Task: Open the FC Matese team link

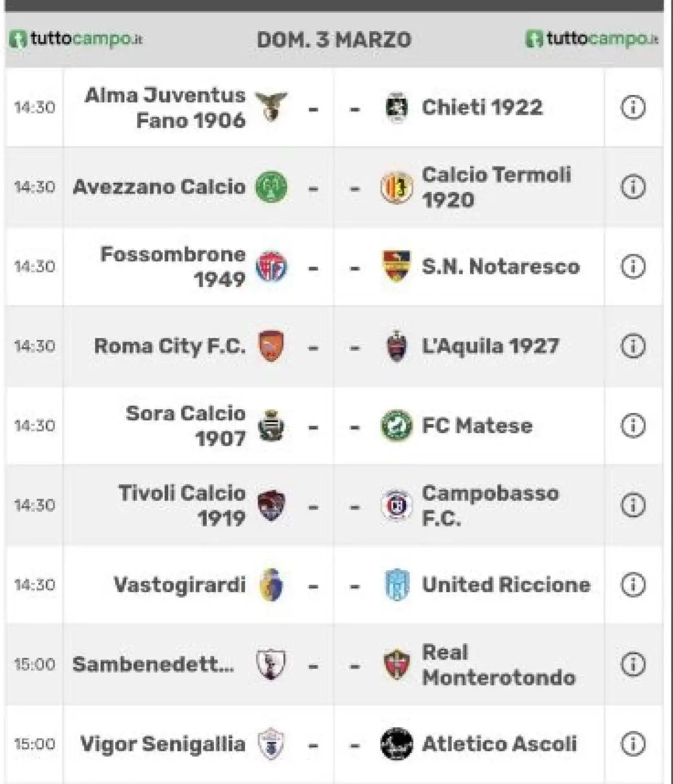Action: (477, 426)
